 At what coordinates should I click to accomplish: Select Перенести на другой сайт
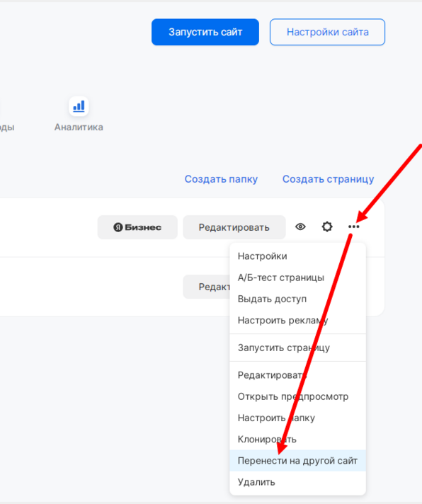[297, 461]
